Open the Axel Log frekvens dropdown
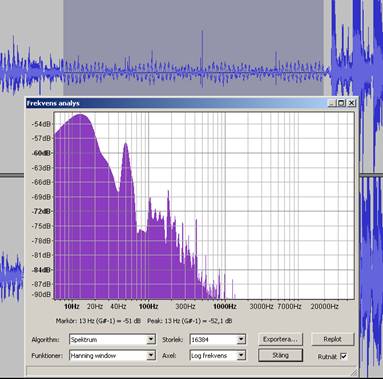This screenshot has height=379, width=383. (241, 355)
